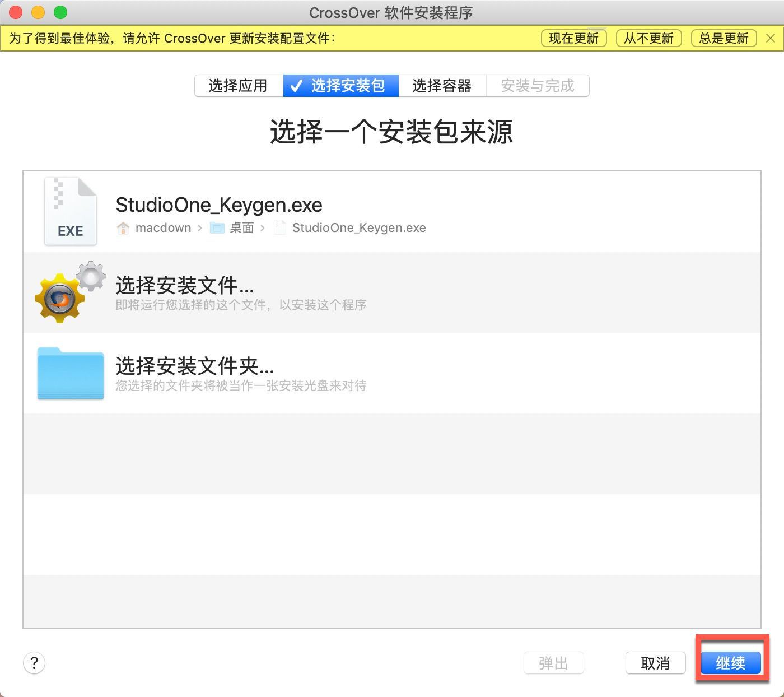The image size is (784, 697).
Task: Go to the 选择容器 tab
Action: 442,86
